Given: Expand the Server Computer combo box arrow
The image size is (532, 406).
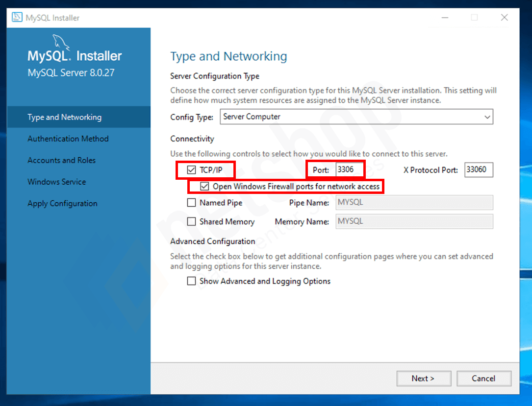Looking at the screenshot, I should pos(486,117).
